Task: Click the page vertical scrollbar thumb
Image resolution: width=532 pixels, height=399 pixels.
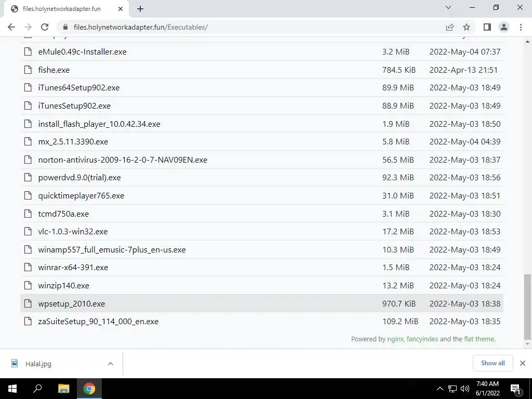Action: (x=527, y=307)
